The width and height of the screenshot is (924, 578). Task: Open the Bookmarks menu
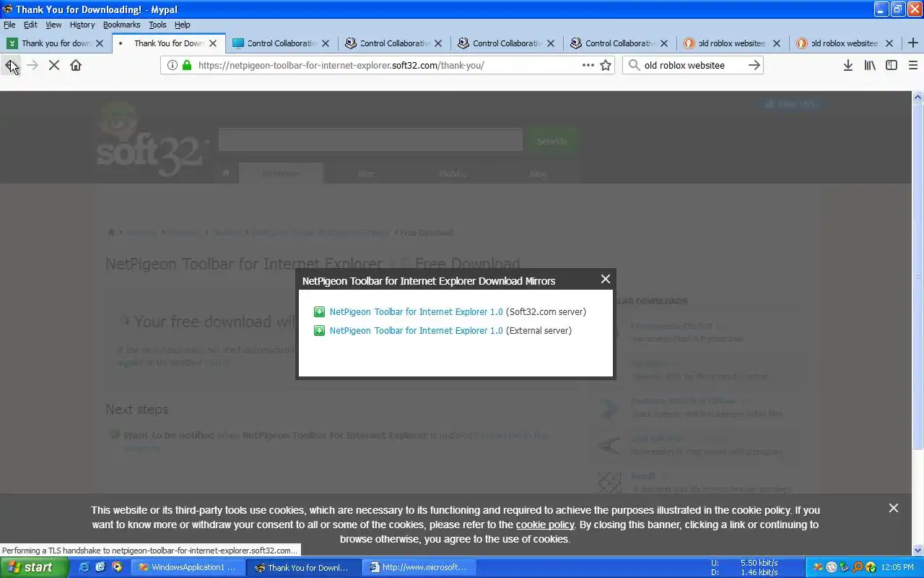pos(121,25)
